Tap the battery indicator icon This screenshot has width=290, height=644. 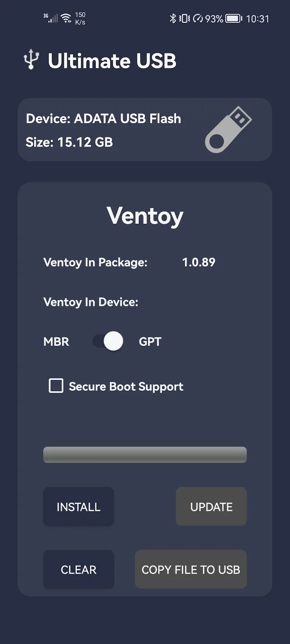[233, 18]
